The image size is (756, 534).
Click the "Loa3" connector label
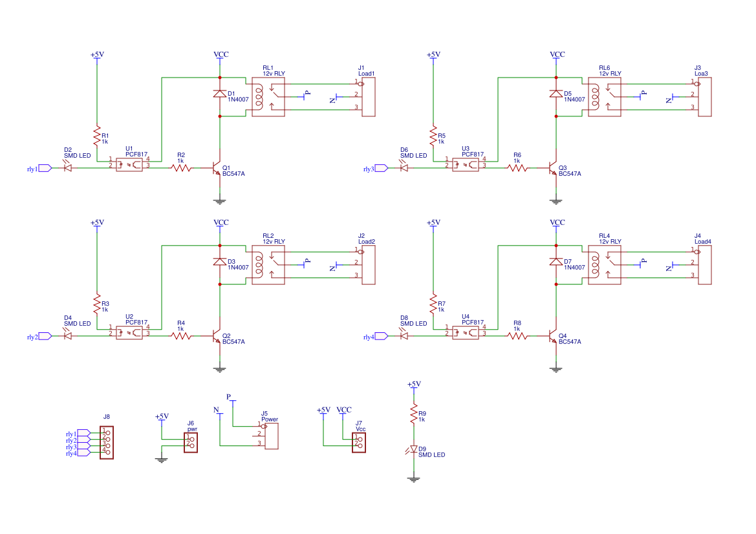click(x=701, y=74)
